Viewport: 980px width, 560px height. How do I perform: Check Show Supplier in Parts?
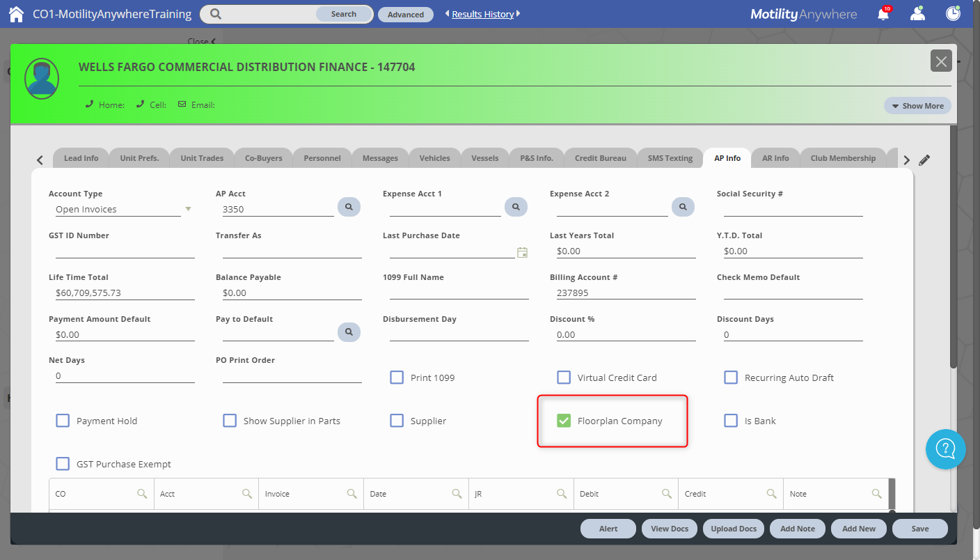230,421
